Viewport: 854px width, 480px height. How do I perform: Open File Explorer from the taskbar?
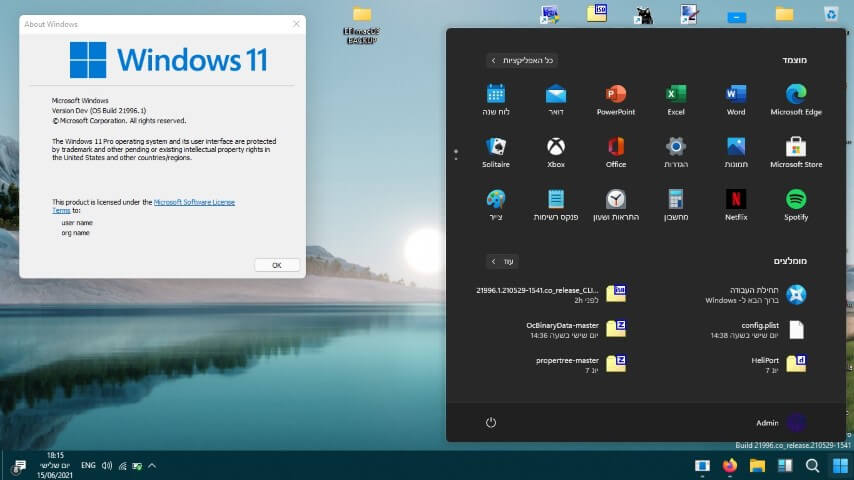(x=757, y=466)
